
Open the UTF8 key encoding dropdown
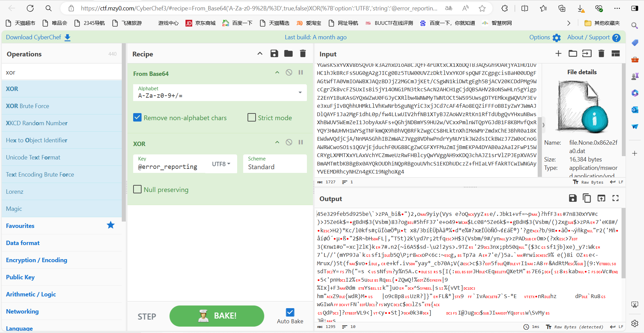[x=221, y=164]
